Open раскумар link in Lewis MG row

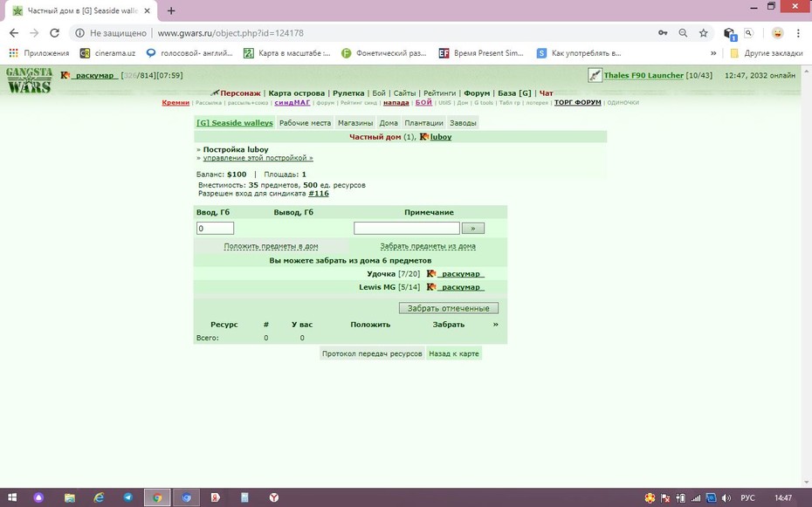[x=461, y=287]
